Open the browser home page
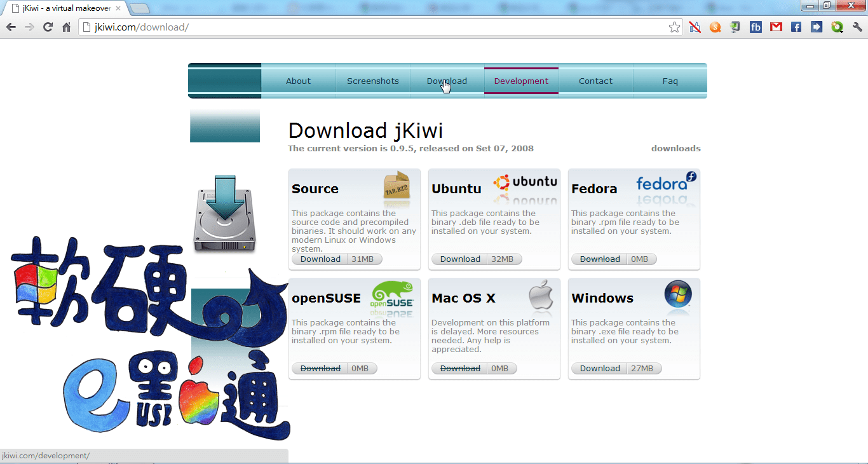Viewport: 868px width, 464px height. point(66,27)
